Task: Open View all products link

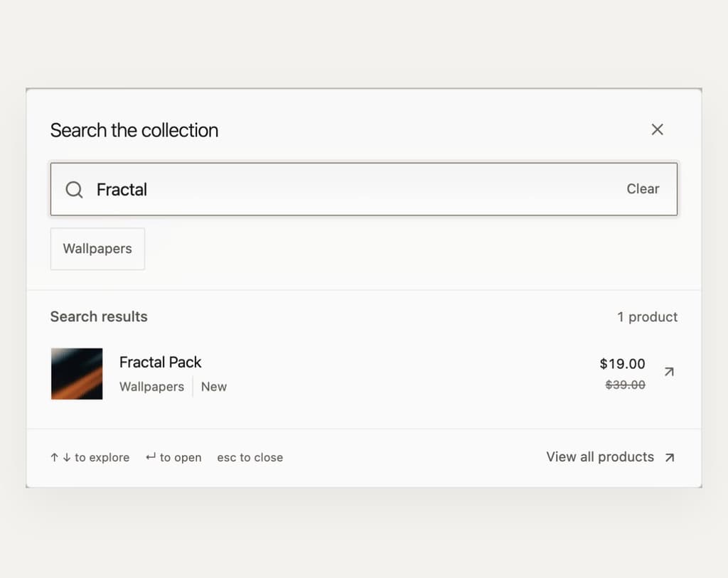Action: point(600,457)
